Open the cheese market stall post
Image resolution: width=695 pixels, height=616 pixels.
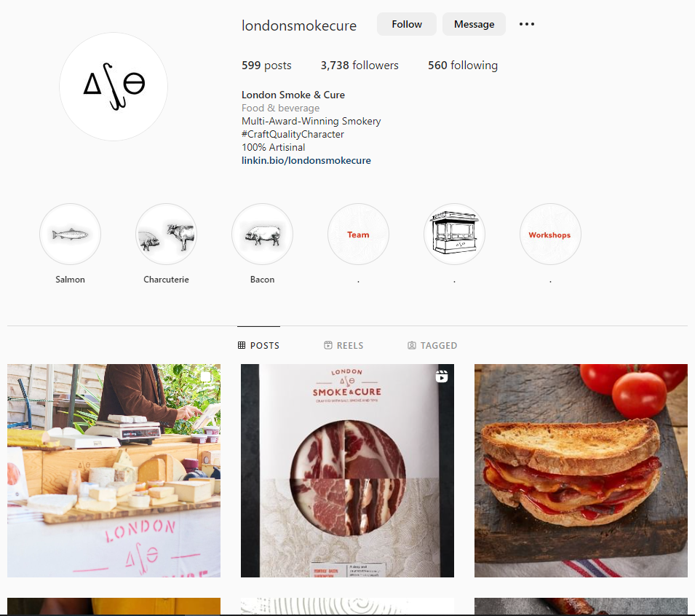114,470
